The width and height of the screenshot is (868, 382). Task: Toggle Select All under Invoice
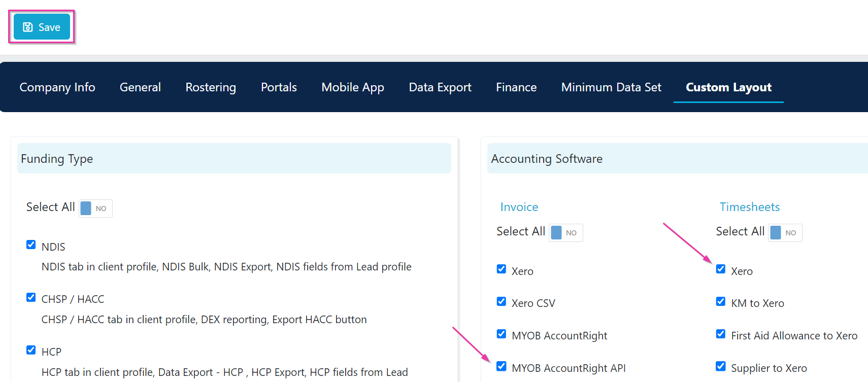[566, 232]
